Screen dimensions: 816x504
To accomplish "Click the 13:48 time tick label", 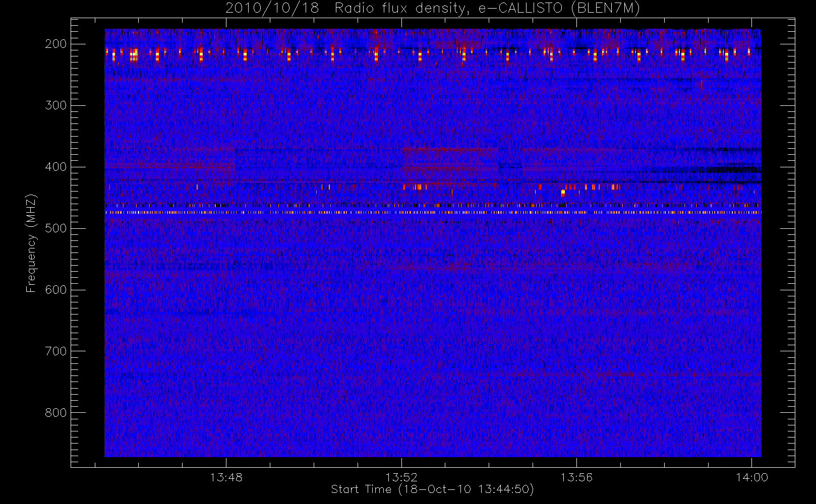I will (226, 477).
